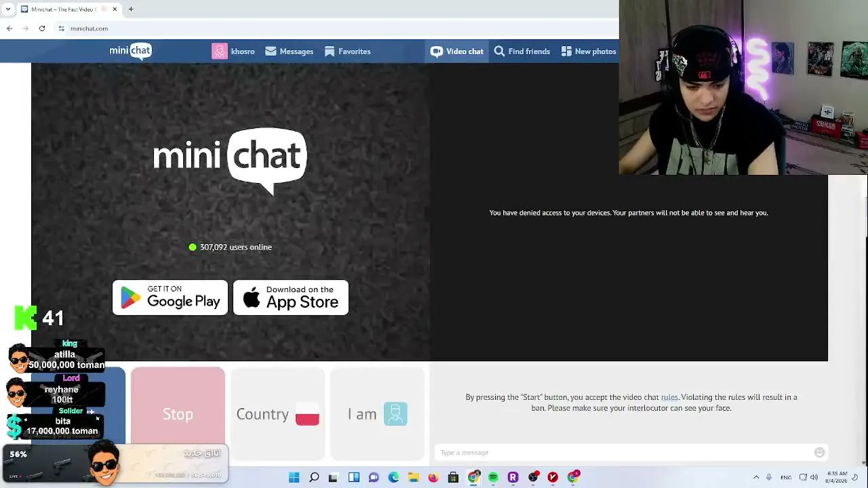Open the video chat rules link
868x488 pixels.
(x=669, y=397)
